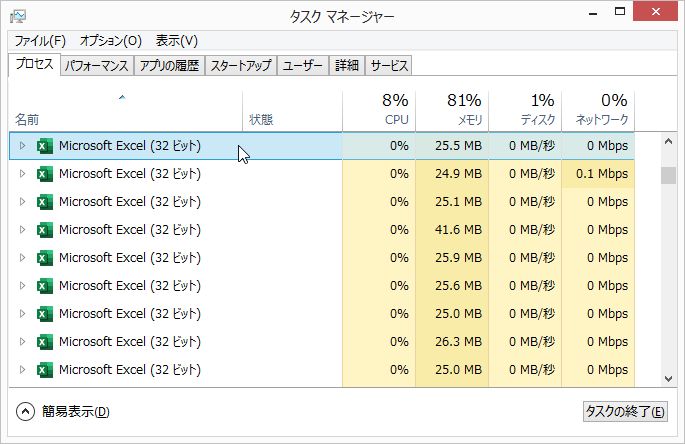This screenshot has height=444, width=685.
Task: Open the オプション(O) menu
Action: pyautogui.click(x=111, y=41)
